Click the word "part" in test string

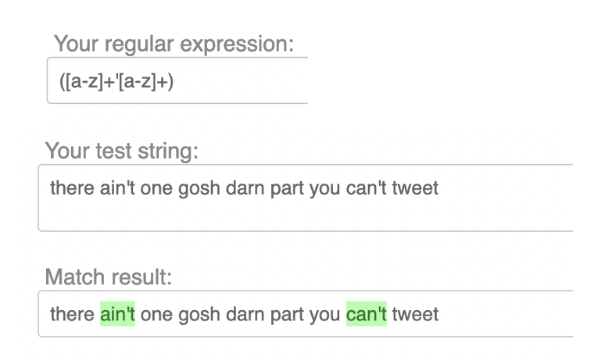(x=286, y=188)
